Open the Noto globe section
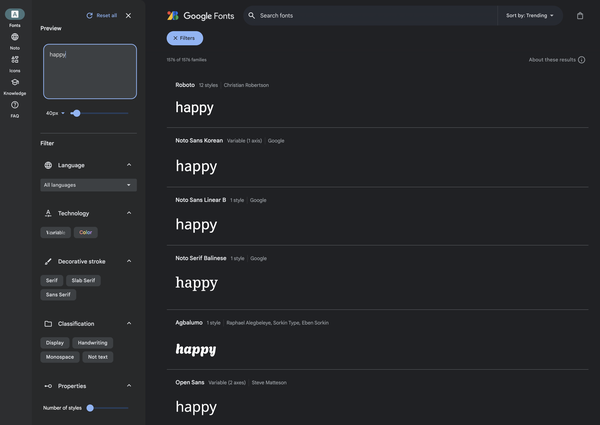 click(15, 37)
